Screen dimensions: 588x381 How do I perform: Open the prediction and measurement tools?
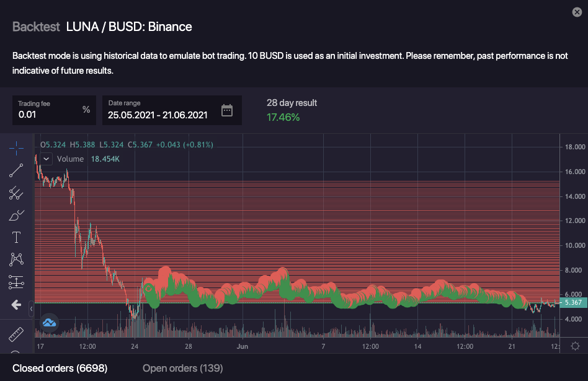coord(16,282)
